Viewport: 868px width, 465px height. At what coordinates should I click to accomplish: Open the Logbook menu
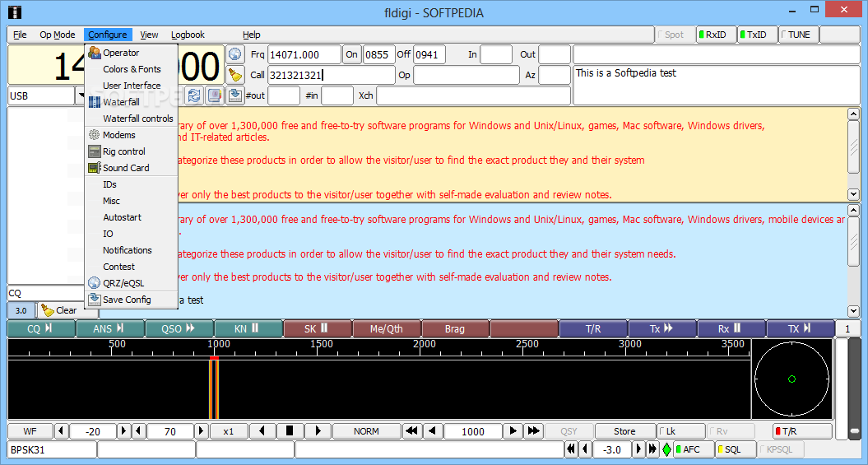pos(188,35)
